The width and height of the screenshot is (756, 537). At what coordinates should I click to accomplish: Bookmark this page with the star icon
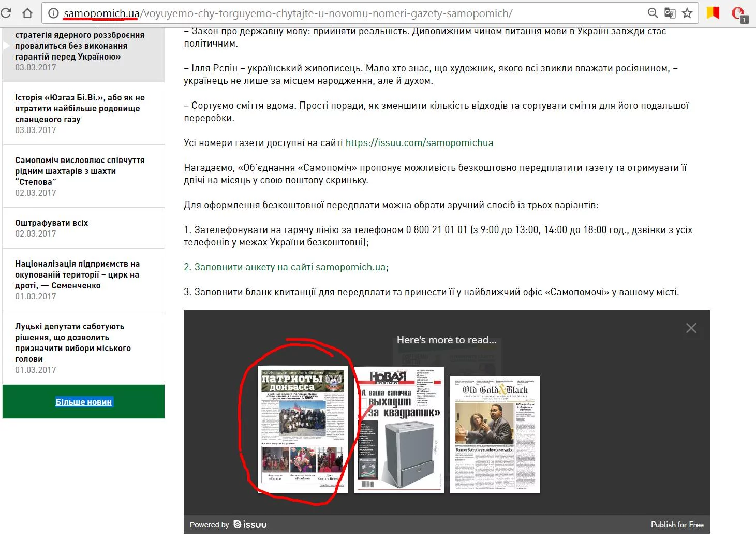(687, 13)
